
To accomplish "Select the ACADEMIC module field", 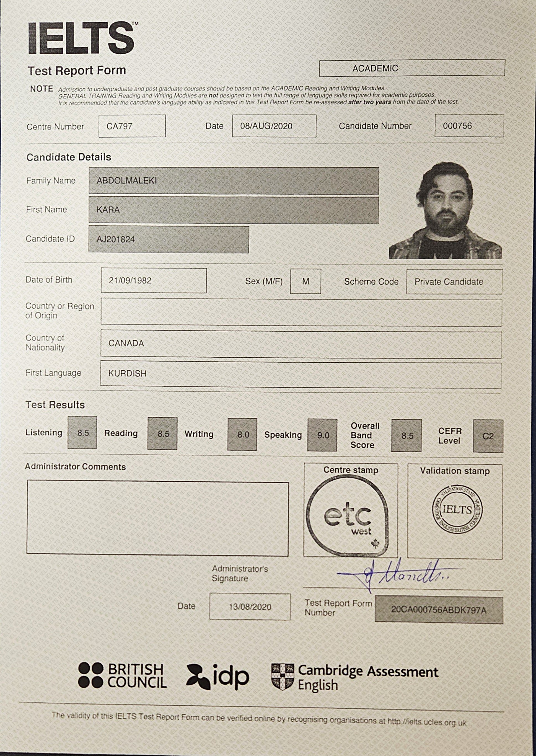I will point(413,69).
